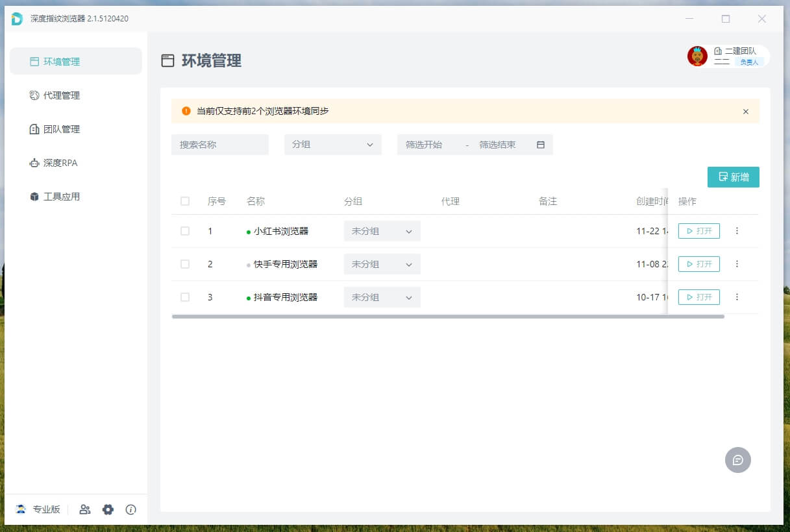The image size is (790, 532).
Task: Expand the 分组 filter dropdown
Action: coord(332,145)
